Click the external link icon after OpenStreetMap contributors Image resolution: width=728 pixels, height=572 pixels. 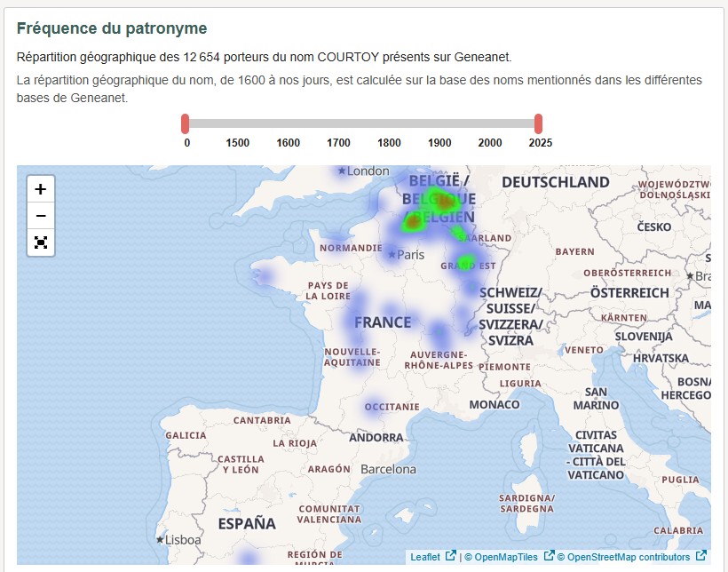point(700,555)
